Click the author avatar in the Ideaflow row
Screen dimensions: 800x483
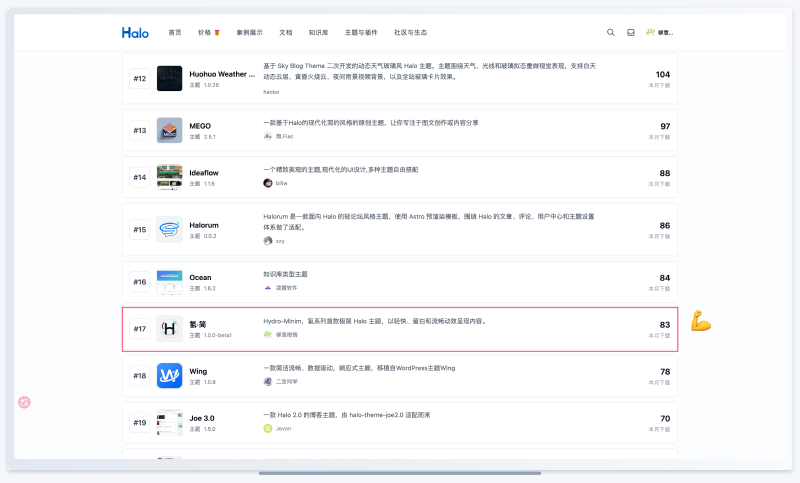[268, 183]
